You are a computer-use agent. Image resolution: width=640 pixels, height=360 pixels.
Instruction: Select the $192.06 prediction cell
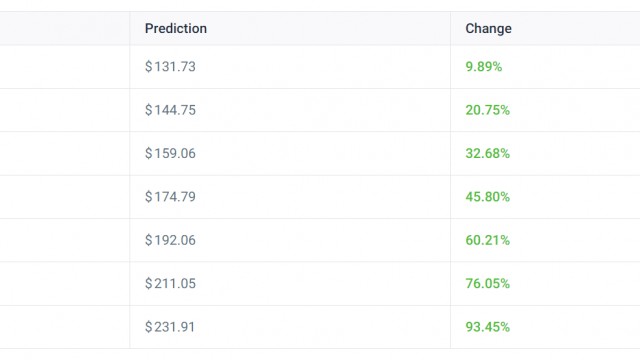pos(290,240)
